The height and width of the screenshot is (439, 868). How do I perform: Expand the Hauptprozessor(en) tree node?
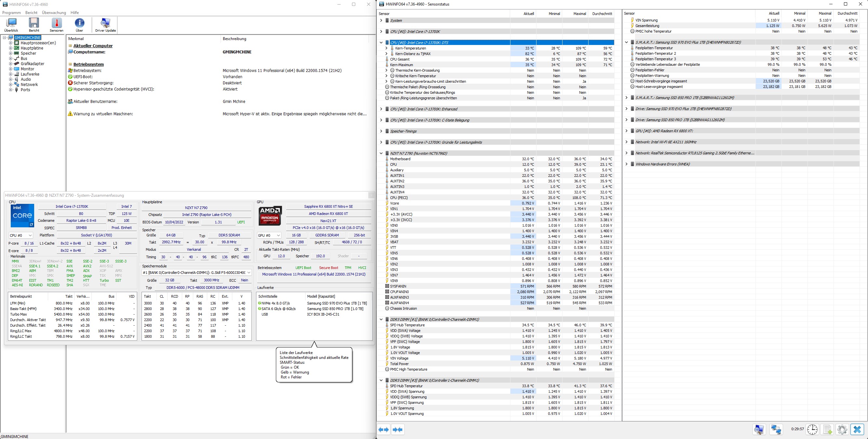click(10, 43)
